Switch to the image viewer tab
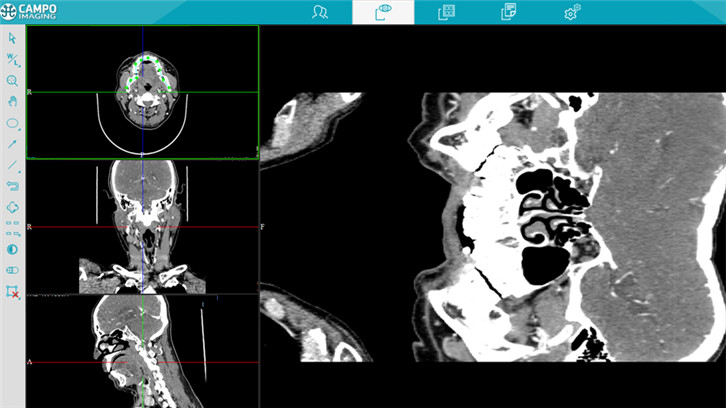This screenshot has height=408, width=726. pos(383,12)
